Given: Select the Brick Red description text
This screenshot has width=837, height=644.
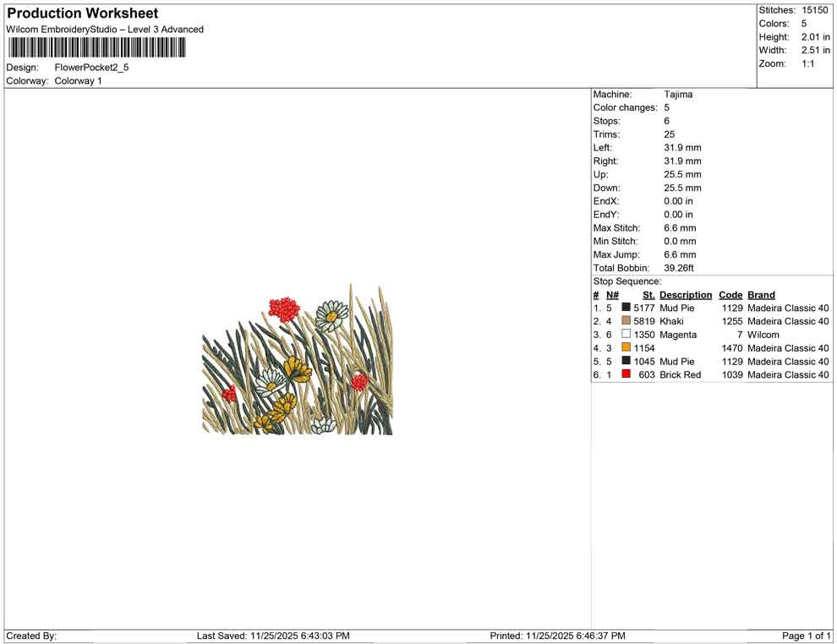Looking at the screenshot, I should point(680,374).
